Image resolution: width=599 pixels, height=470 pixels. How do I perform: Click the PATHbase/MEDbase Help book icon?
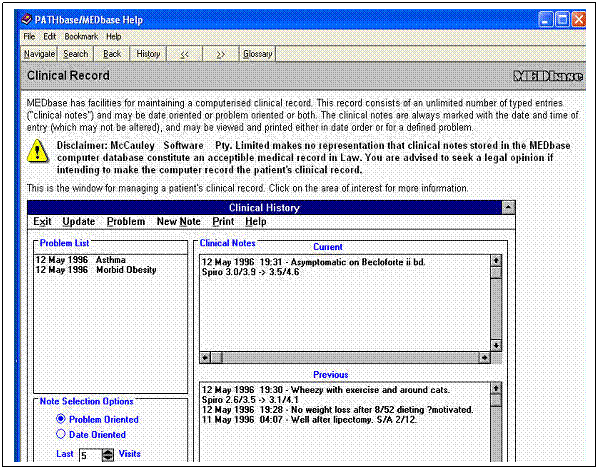point(26,19)
